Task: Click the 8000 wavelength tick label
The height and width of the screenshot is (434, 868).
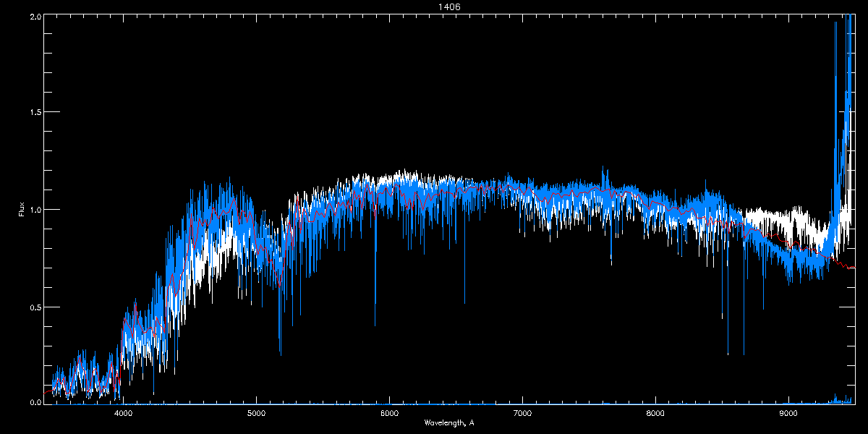Action: pos(655,414)
